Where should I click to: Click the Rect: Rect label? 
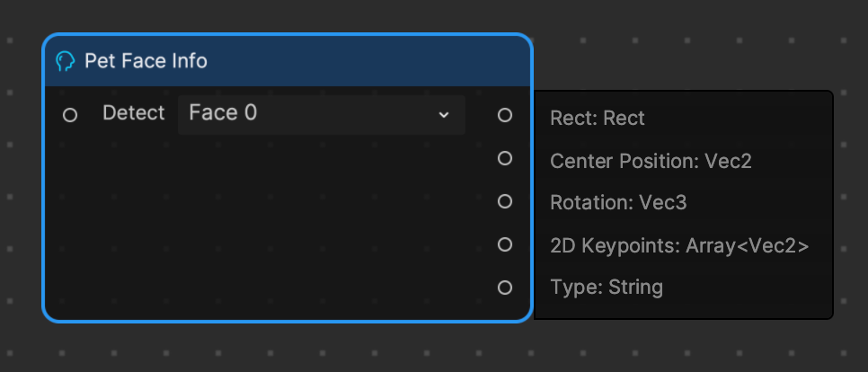[598, 118]
